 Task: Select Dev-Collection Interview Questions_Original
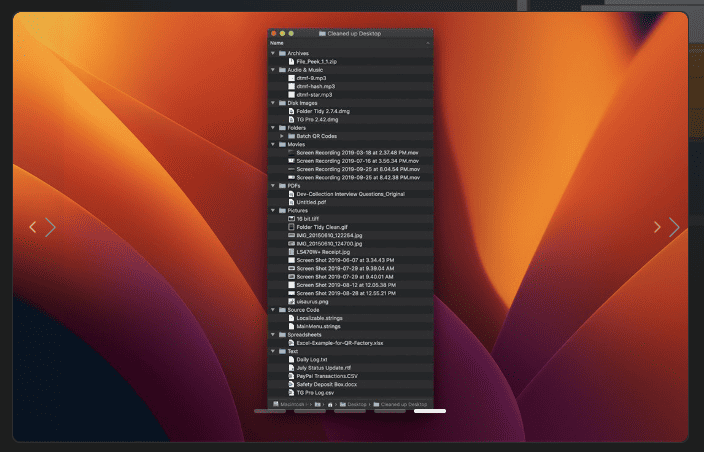(x=351, y=194)
